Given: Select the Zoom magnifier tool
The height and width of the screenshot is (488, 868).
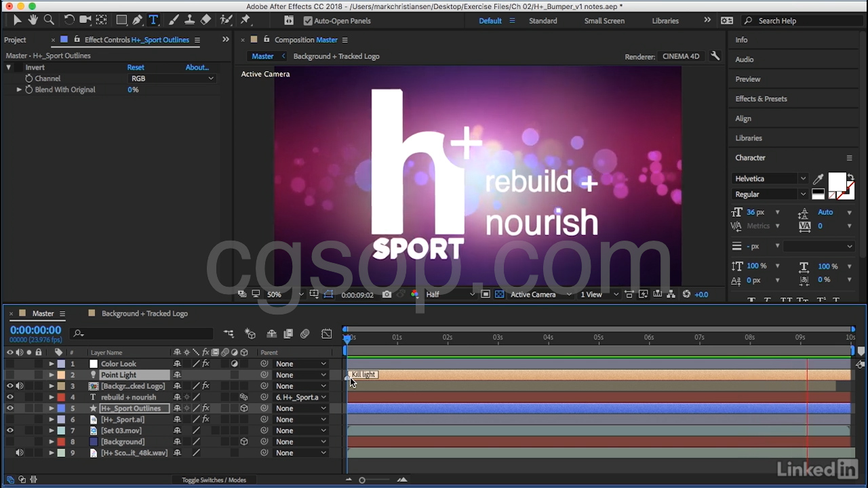Looking at the screenshot, I should pos(49,20).
